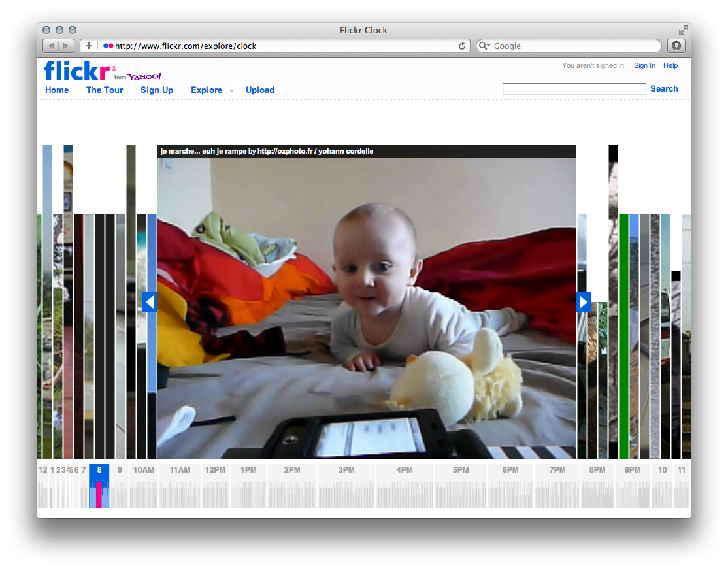Screen dimensions: 728x570
Task: Click the browser Forward arrow
Action: click(64, 46)
